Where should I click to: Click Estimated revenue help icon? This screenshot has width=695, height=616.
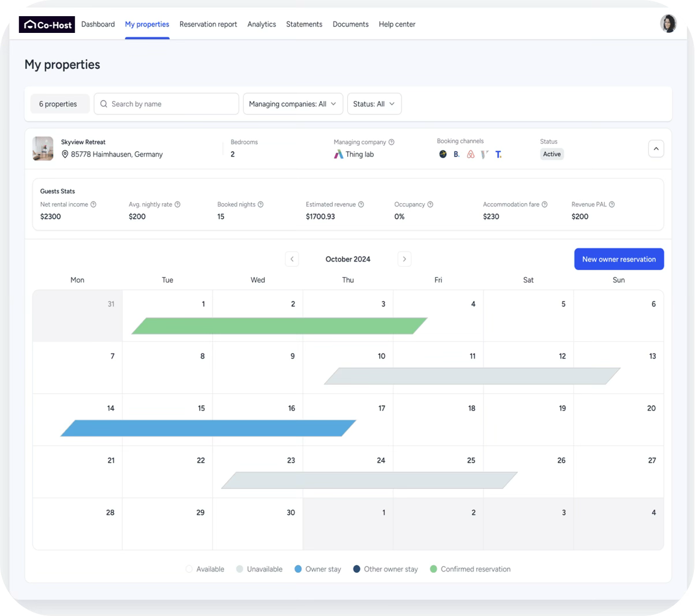361,204
